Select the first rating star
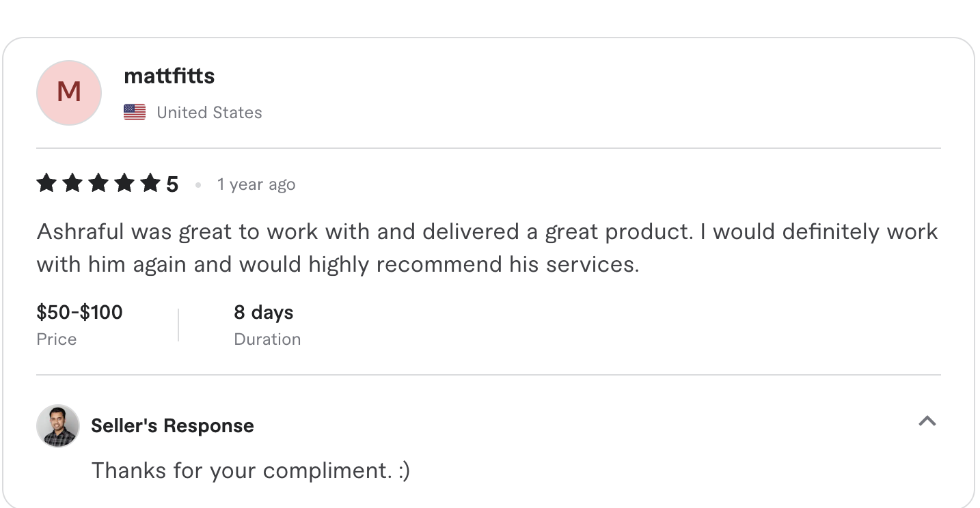 point(46,183)
